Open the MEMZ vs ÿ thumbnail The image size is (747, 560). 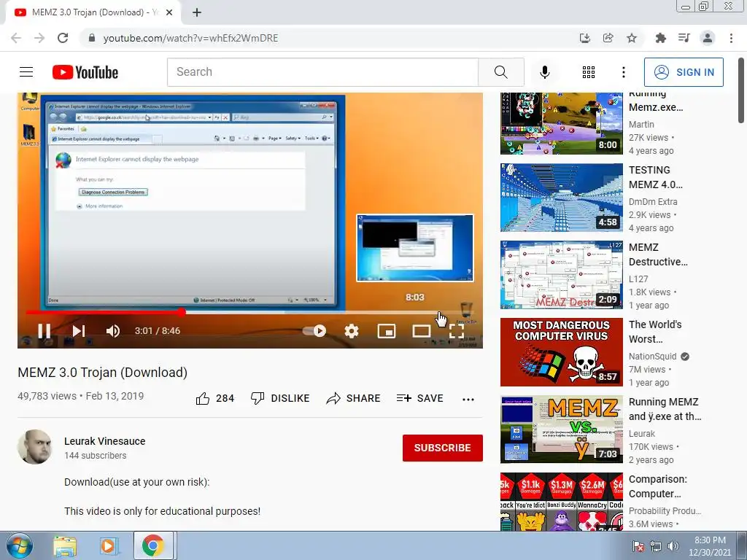click(561, 429)
